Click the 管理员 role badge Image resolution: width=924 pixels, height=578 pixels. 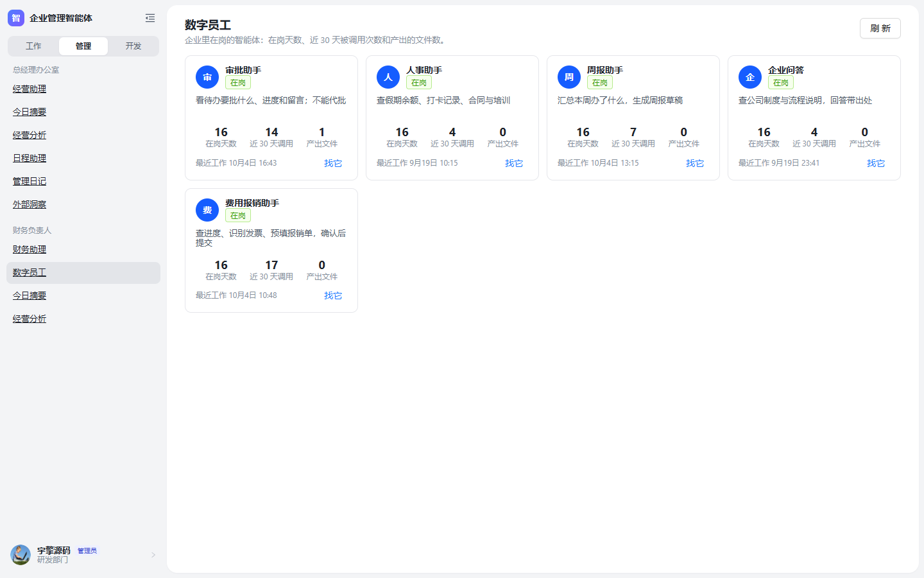tap(87, 551)
